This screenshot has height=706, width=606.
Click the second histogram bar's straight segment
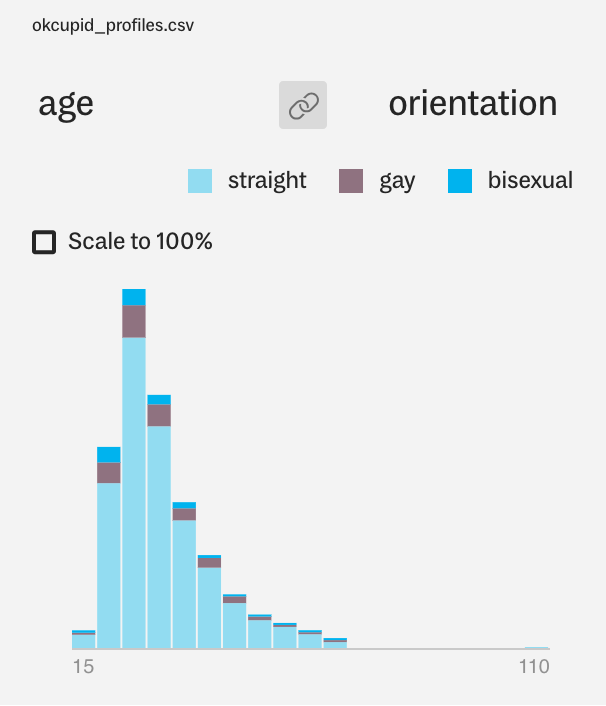pyautogui.click(x=109, y=565)
